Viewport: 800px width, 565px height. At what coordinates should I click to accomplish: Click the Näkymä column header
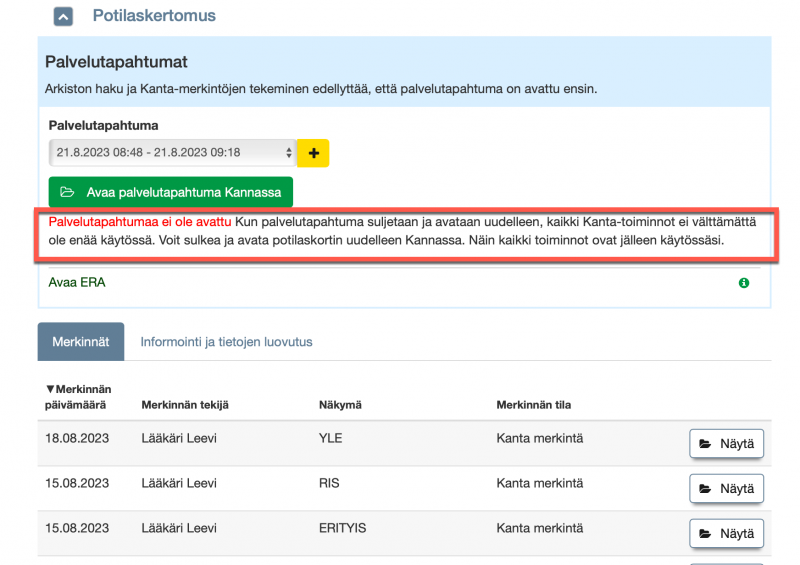tap(339, 404)
